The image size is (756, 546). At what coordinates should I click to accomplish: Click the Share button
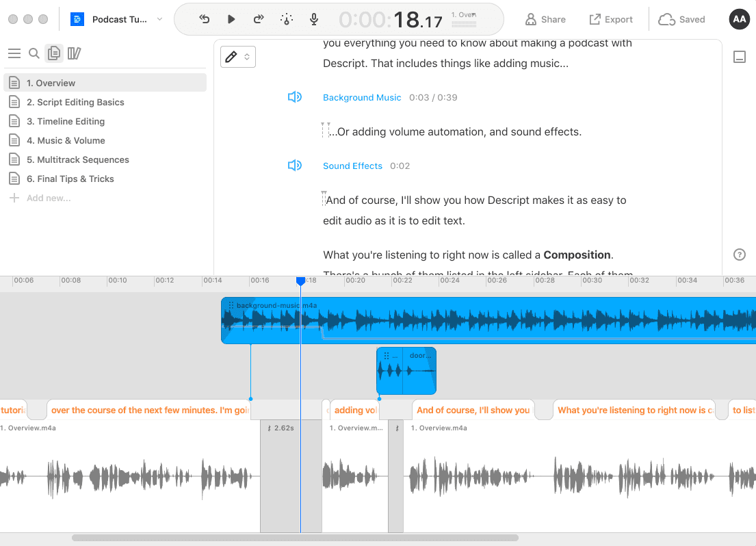coord(545,19)
